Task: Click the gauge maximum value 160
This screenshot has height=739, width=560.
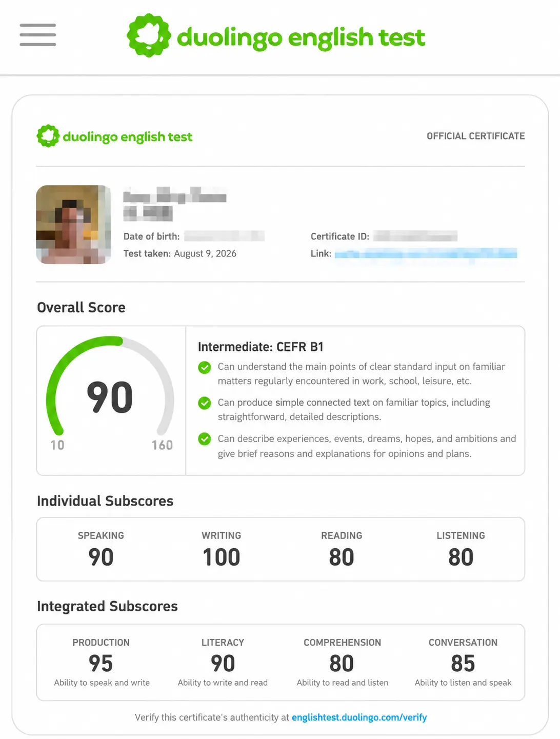Action: (162, 445)
